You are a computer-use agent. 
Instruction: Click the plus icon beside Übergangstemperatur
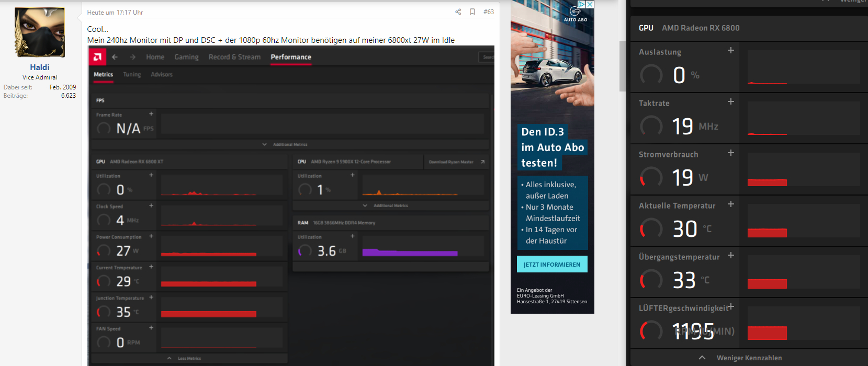pos(731,255)
